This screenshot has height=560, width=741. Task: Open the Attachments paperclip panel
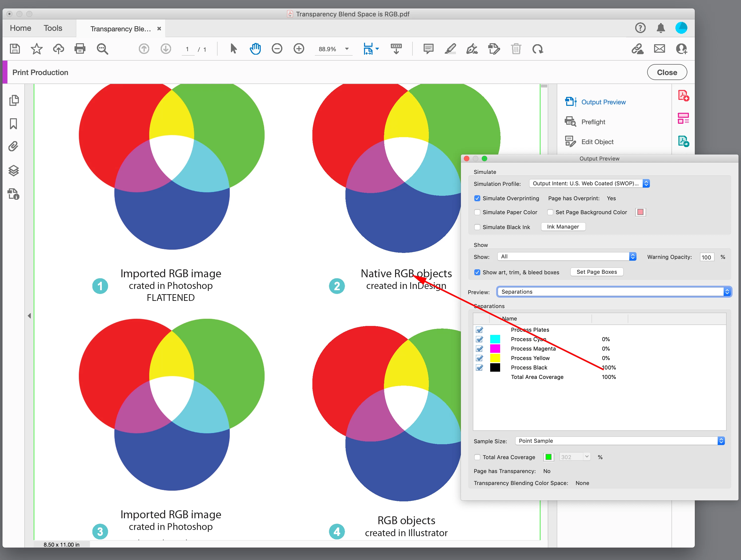[x=13, y=146]
